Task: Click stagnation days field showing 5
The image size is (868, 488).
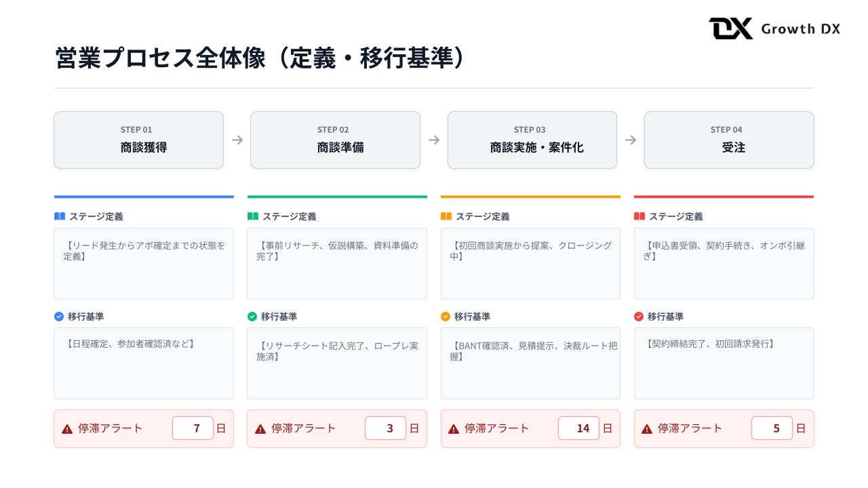Action: pyautogui.click(x=772, y=428)
